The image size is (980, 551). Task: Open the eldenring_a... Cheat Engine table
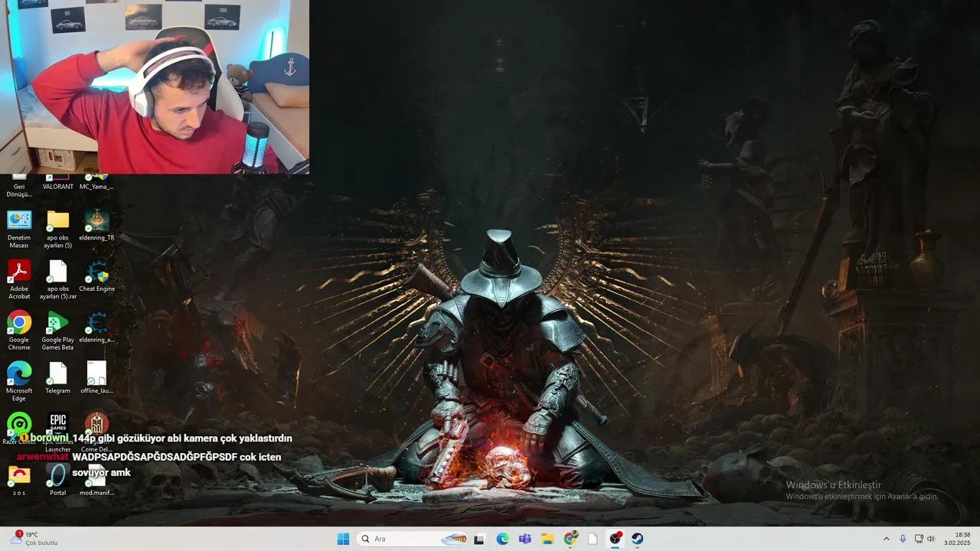click(96, 328)
